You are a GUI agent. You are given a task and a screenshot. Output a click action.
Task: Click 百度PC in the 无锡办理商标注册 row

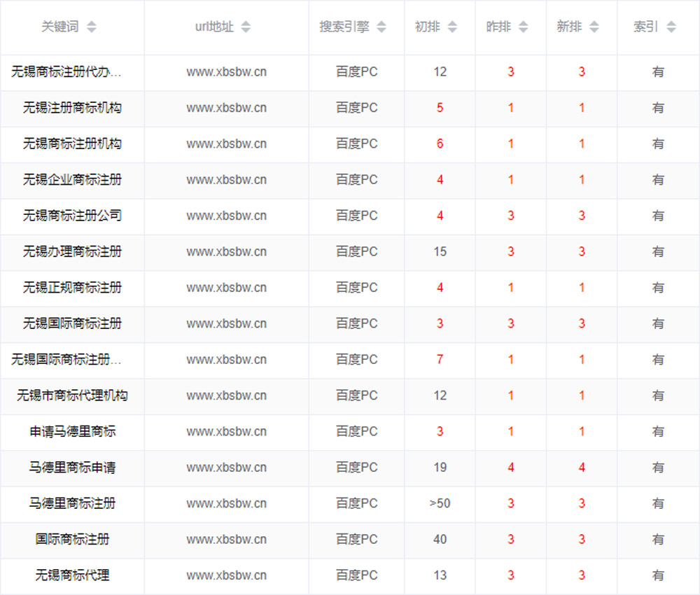356,252
